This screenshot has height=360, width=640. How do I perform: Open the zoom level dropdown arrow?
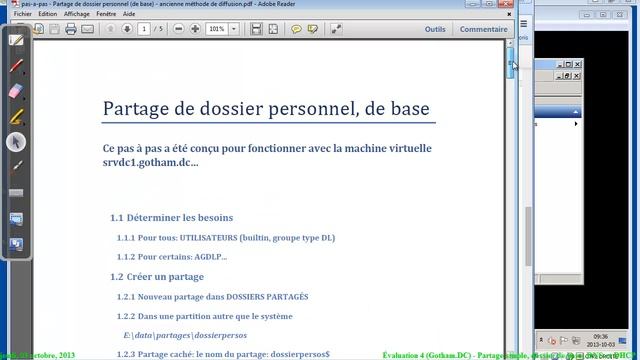233,29
